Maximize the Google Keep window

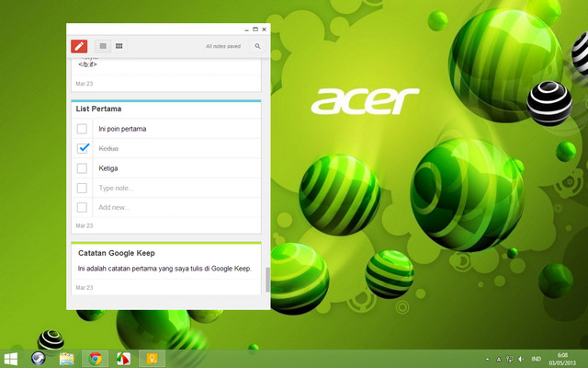(255, 29)
